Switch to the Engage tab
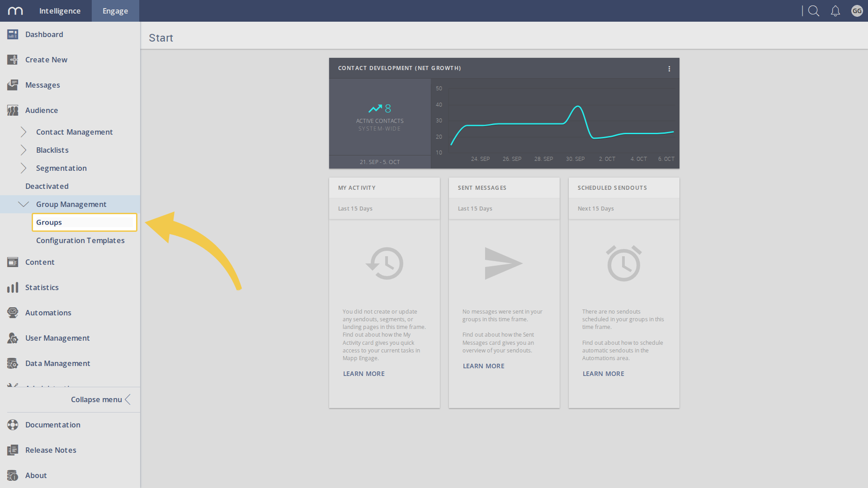The image size is (868, 488). [x=115, y=11]
